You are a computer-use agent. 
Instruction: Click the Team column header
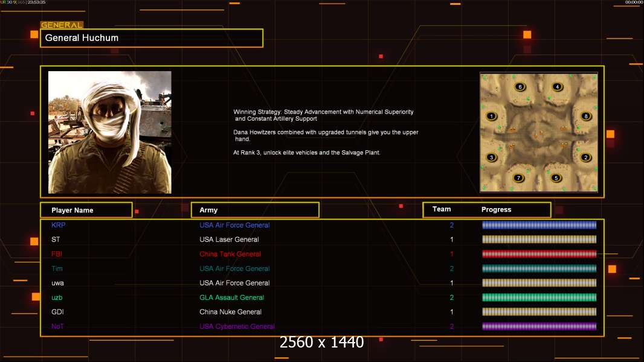pos(442,209)
